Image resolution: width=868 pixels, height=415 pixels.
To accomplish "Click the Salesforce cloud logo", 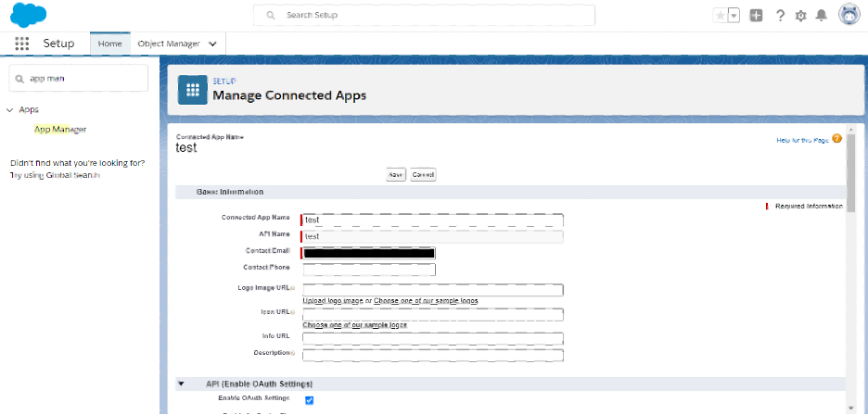I will 28,15.
